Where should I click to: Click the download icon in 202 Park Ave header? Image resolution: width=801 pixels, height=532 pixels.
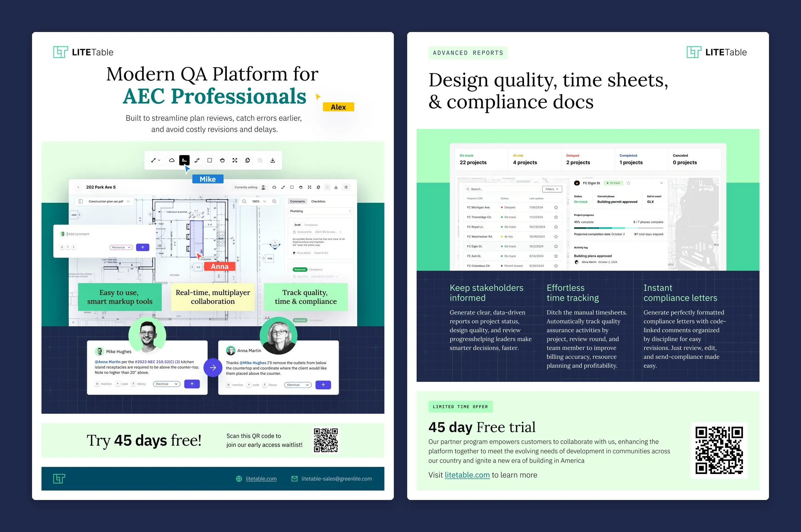[336, 187]
